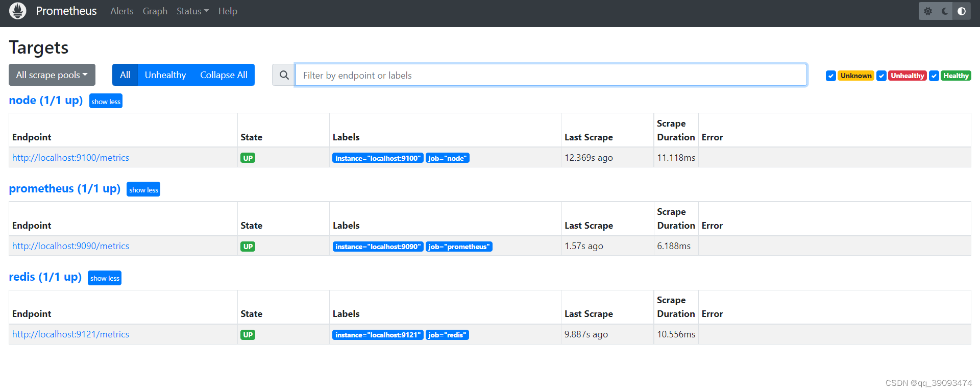This screenshot has height=392, width=980.
Task: Open the Help menu item
Action: (x=228, y=11)
